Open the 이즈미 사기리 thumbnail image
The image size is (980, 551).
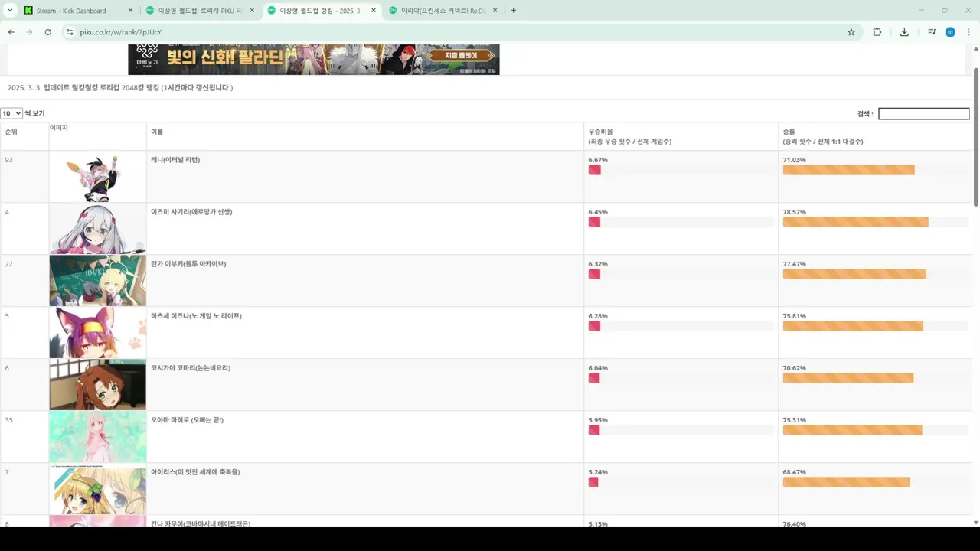[98, 230]
